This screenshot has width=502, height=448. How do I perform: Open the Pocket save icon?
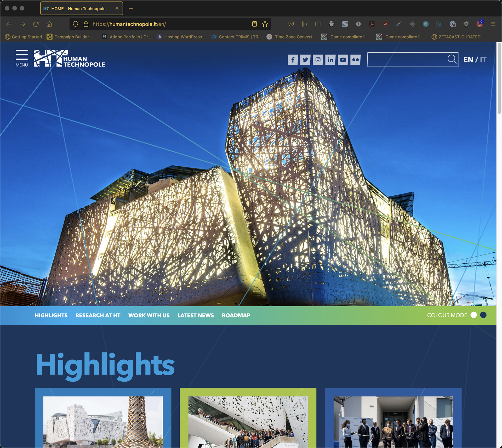[x=291, y=24]
